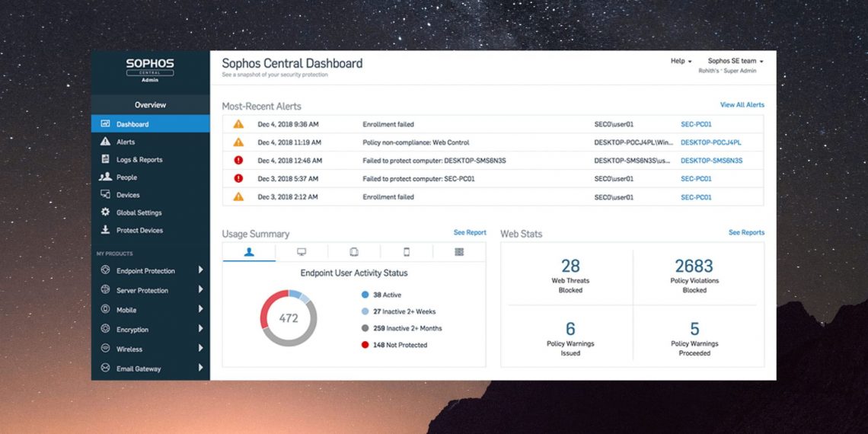Click the Mobile product icon
Viewport: 868px width, 434px height.
click(105, 309)
